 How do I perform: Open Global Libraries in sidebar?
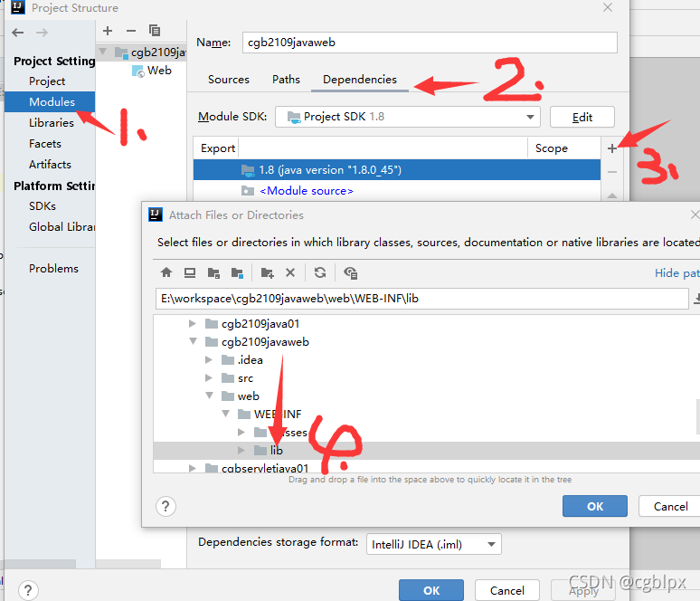pyautogui.click(x=61, y=227)
